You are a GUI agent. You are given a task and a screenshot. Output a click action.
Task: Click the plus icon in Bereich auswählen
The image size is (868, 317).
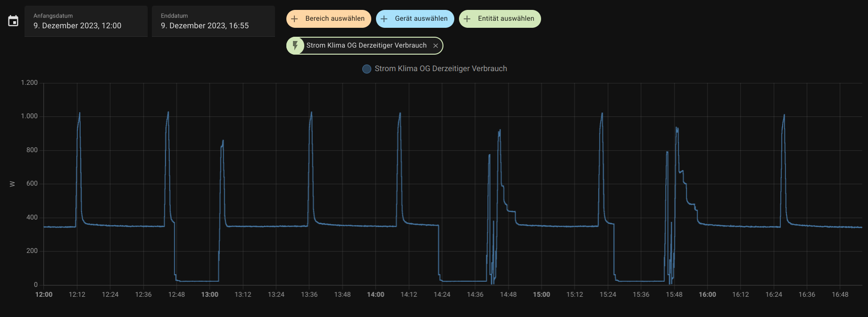(294, 19)
